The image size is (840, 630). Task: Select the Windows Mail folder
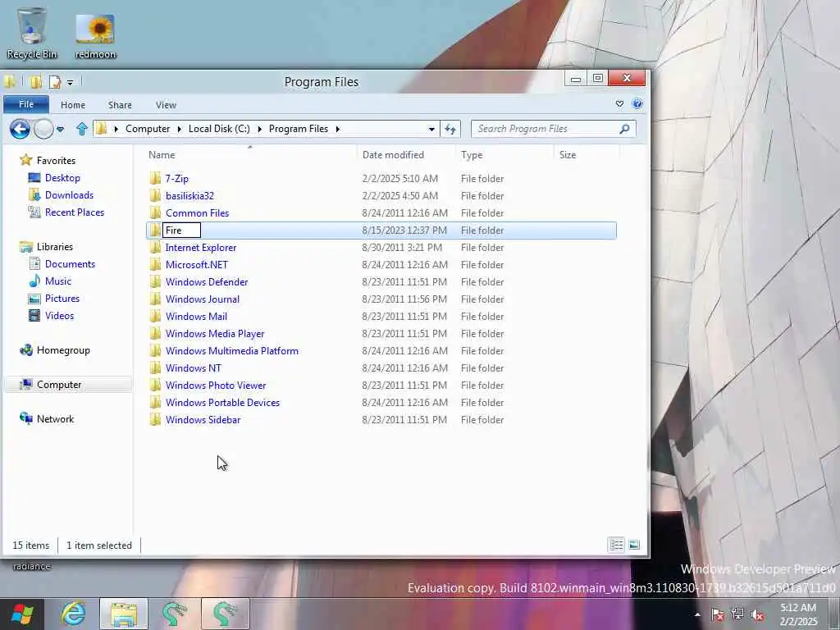[x=196, y=316]
